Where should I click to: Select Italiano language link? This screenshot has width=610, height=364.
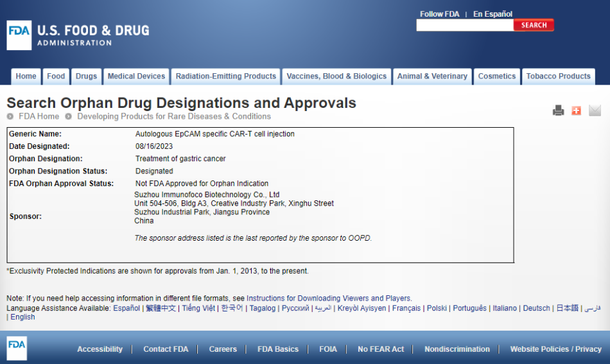tap(505, 308)
